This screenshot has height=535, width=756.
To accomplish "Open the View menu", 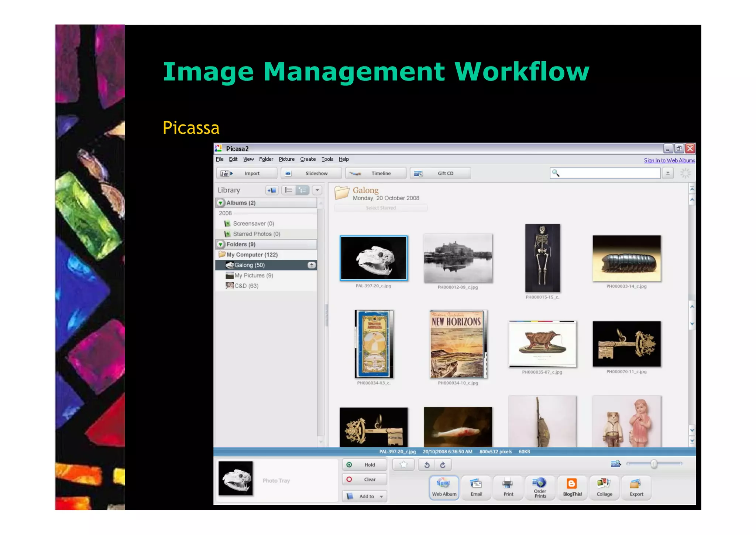I will coord(248,159).
